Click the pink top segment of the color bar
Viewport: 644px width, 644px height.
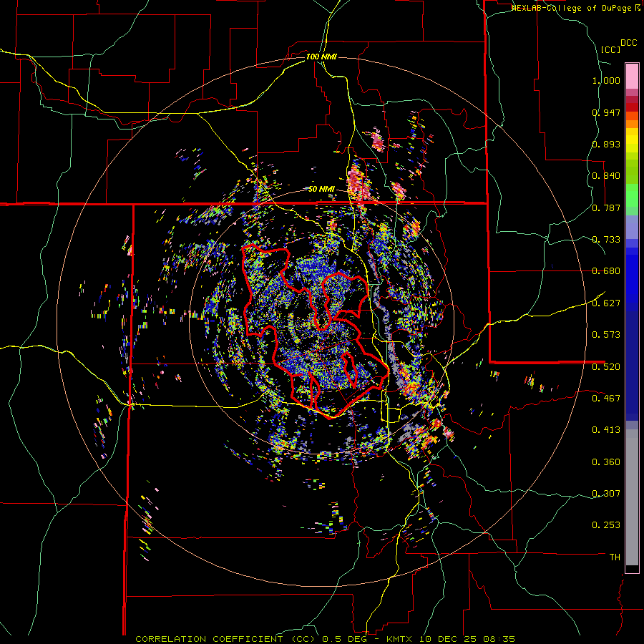[632, 76]
